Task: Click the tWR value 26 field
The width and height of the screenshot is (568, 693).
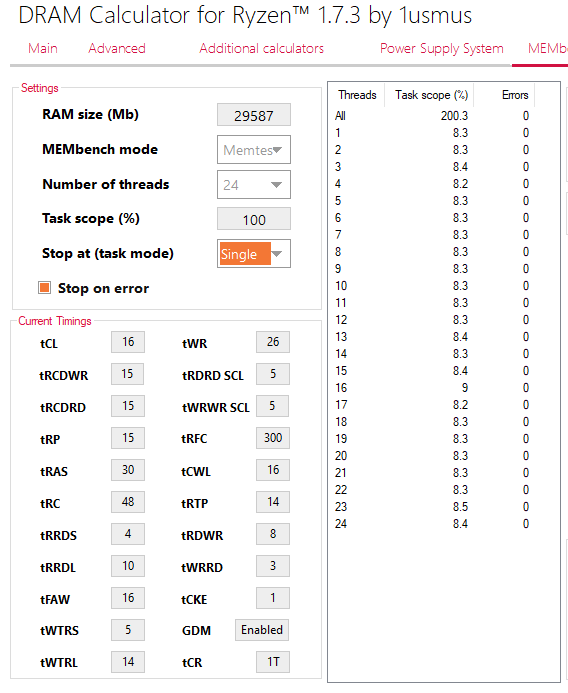Action: 273,342
